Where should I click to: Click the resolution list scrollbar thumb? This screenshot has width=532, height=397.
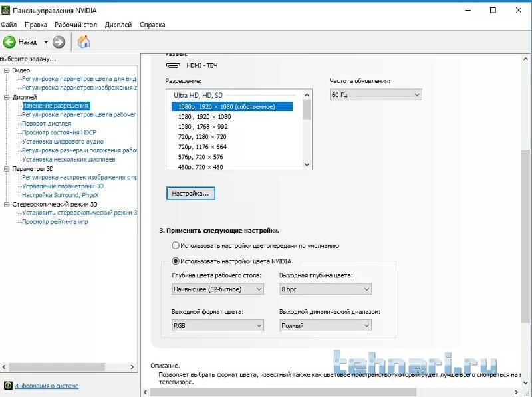pyautogui.click(x=307, y=110)
